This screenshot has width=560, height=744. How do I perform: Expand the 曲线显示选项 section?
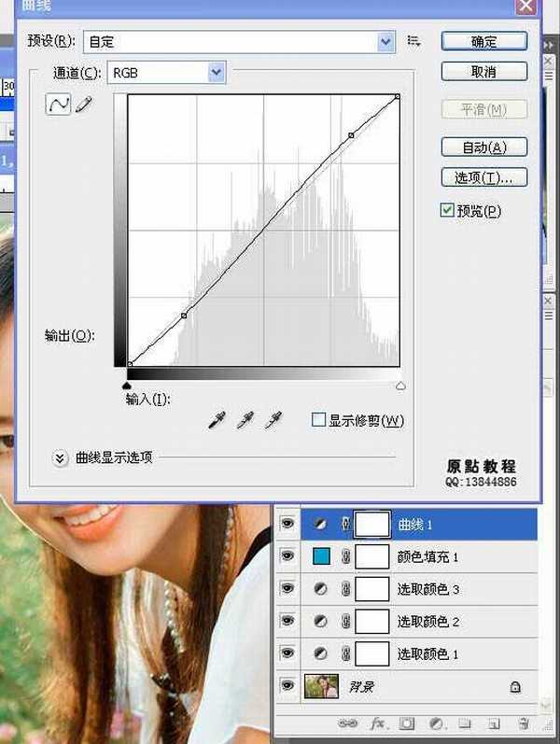[61, 457]
